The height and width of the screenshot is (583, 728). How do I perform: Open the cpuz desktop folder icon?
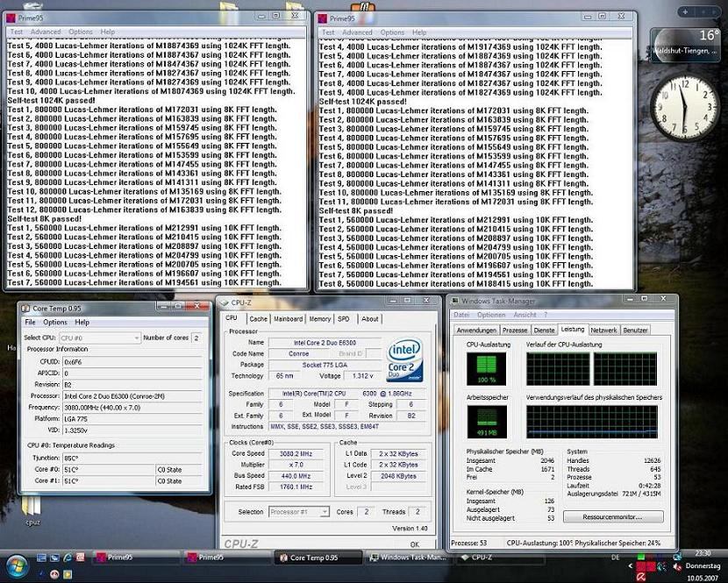(x=32, y=510)
